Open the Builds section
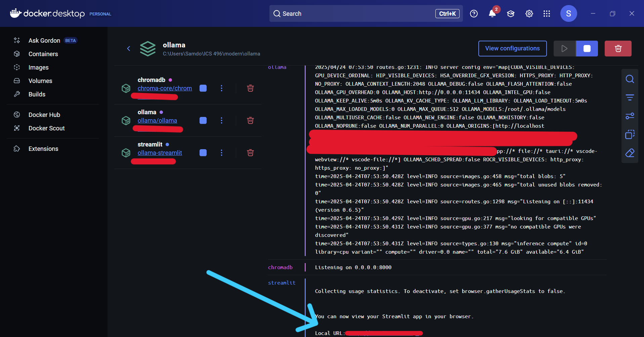Viewport: 644px width, 337px height. 37,94
